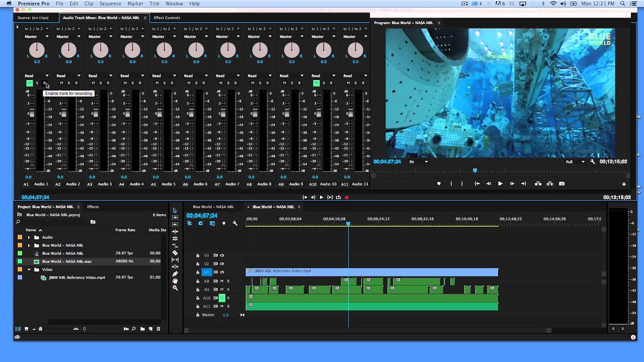644x362 pixels.
Task: Select JBBW NBL Reference Video.mp4 item
Action: point(76,278)
